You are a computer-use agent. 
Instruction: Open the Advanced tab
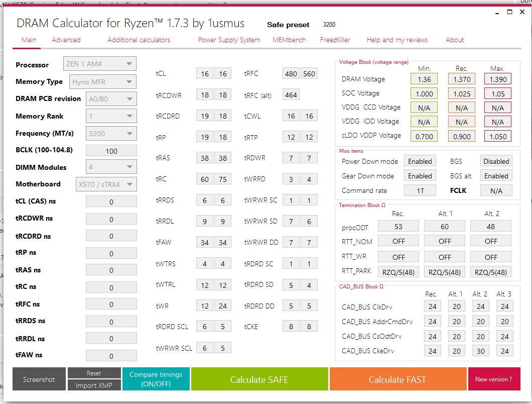click(x=66, y=40)
